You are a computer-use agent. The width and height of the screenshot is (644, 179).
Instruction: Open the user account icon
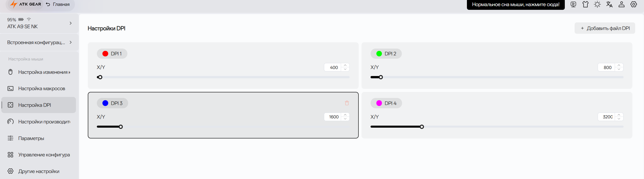[x=622, y=4]
